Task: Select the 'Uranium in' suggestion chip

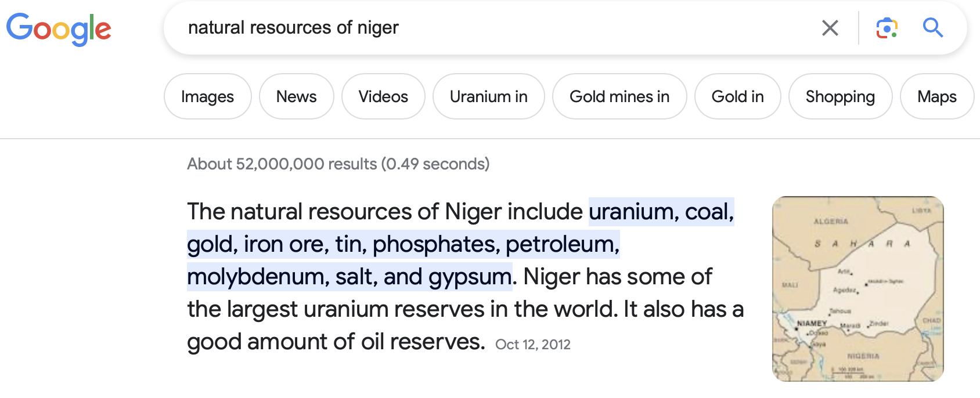Action: (x=488, y=96)
